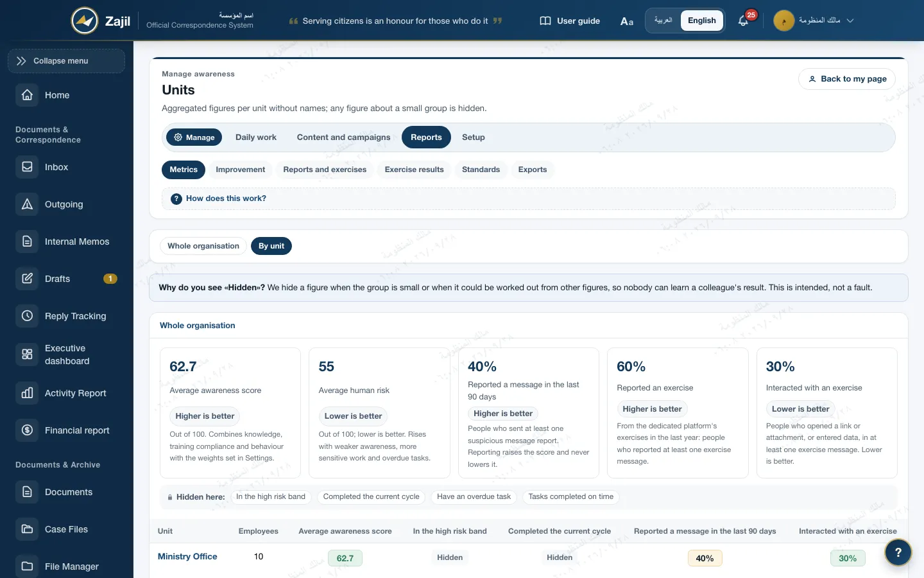Click the Financial report dollar icon
Image resolution: width=924 pixels, height=578 pixels.
tap(27, 430)
